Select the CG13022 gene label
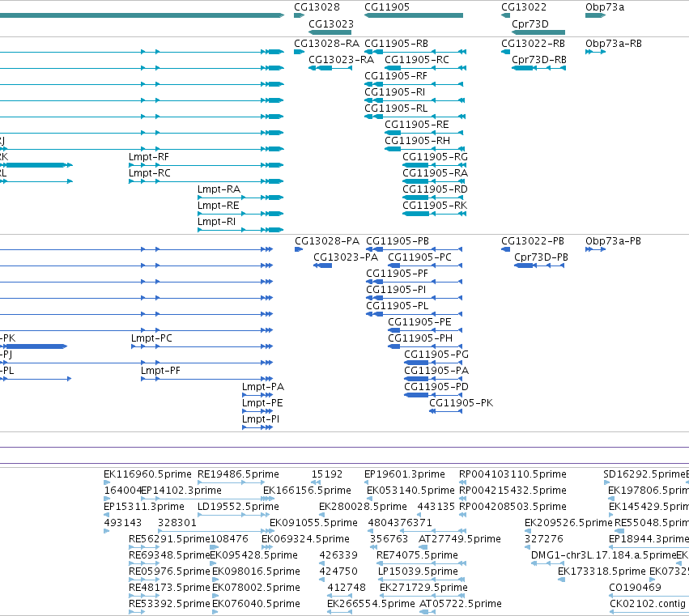Image resolution: width=689 pixels, height=616 pixels. (x=524, y=7)
